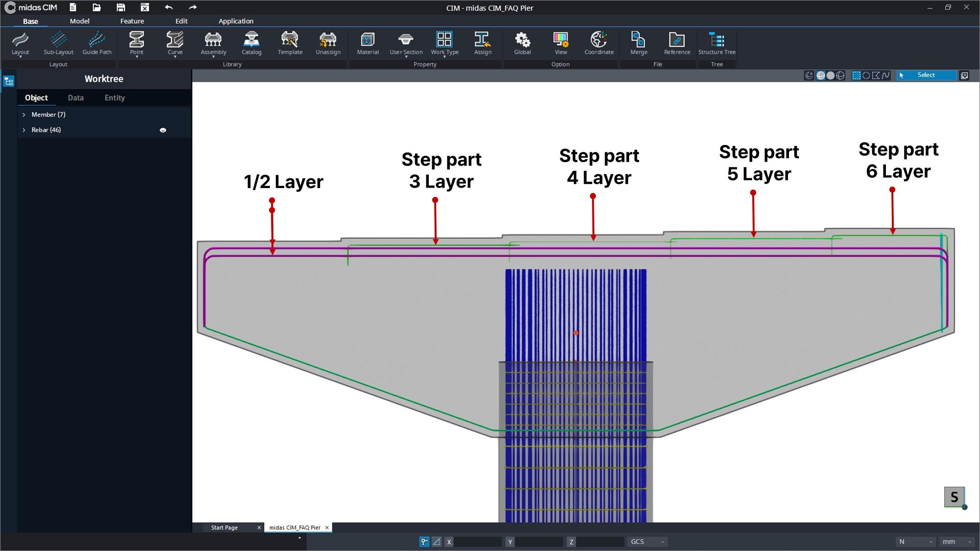Image resolution: width=980 pixels, height=551 pixels.
Task: Open User Section property
Action: tap(406, 43)
